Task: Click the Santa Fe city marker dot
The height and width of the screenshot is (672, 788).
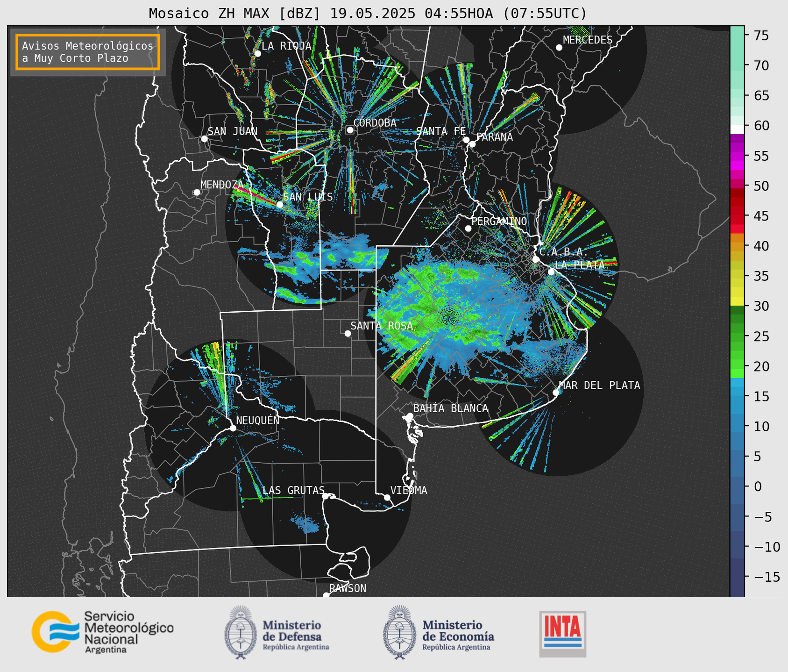Action: [466, 140]
